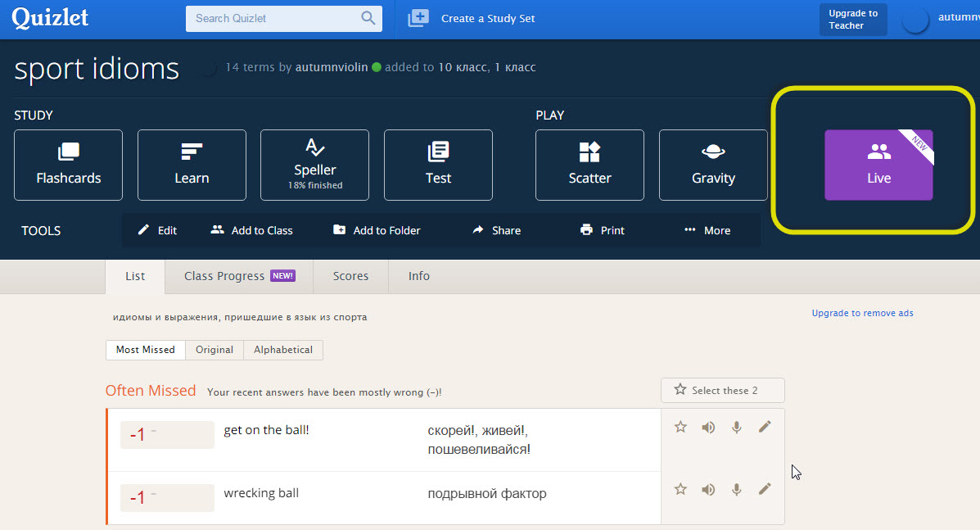Record voice for 'wrecking ball'
The height and width of the screenshot is (530, 980).
[737, 489]
